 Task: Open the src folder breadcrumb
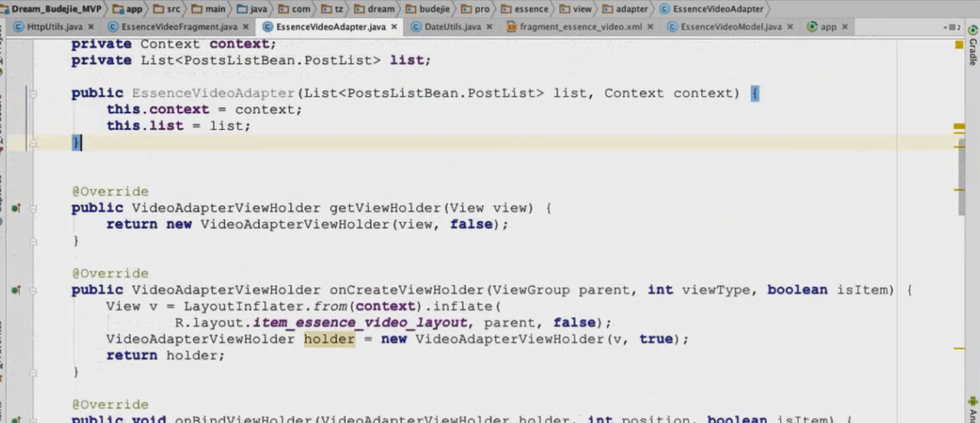[165, 9]
